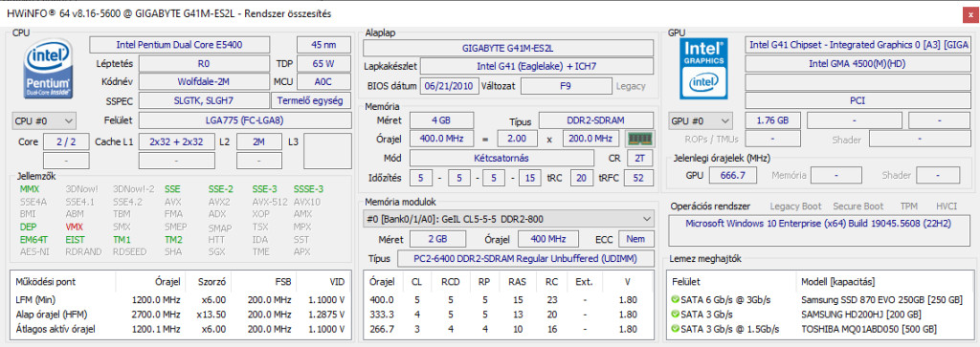Viewport: 980px width, 347px height.
Task: Click the Intel G41 Chipset Integrated Graphics field
Action: pyautogui.click(x=857, y=45)
